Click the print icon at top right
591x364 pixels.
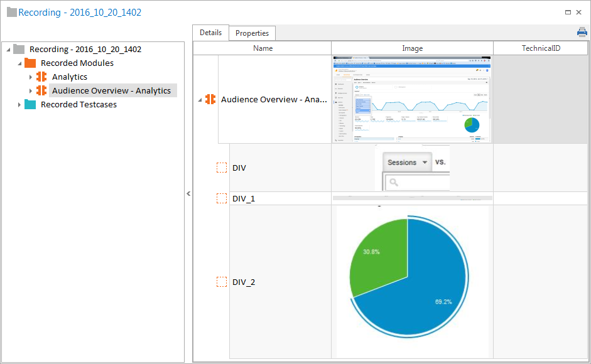[582, 33]
